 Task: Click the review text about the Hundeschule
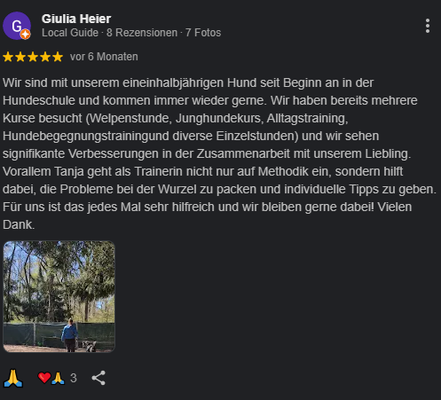pyautogui.click(x=219, y=154)
